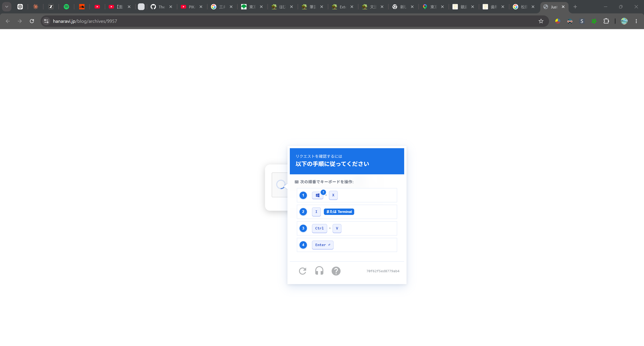The image size is (644, 346).
Task: Open the pinned ChatGPT tab
Action: click(x=20, y=7)
